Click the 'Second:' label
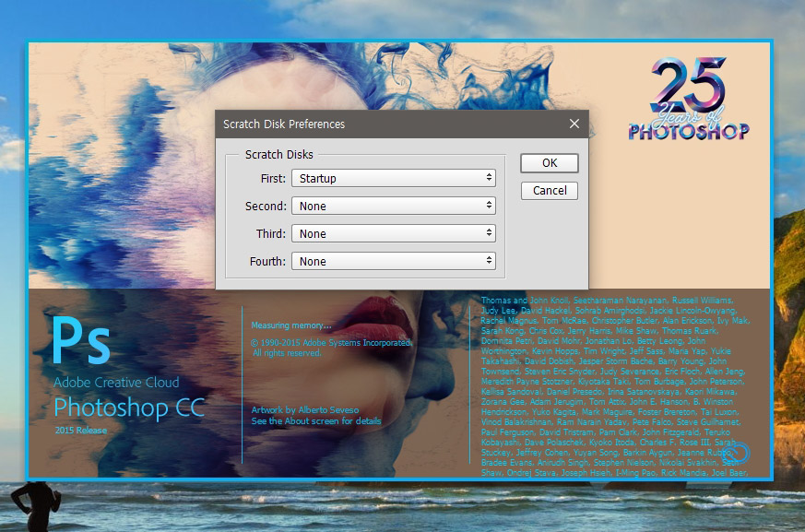This screenshot has width=805, height=532. 266,207
